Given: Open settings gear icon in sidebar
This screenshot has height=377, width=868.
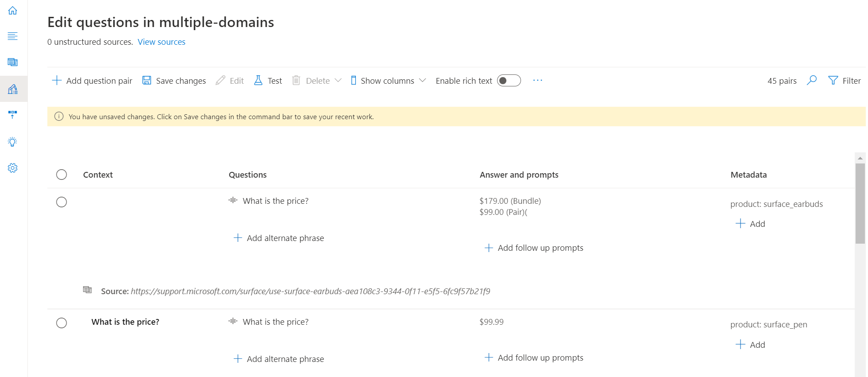Looking at the screenshot, I should (12, 168).
